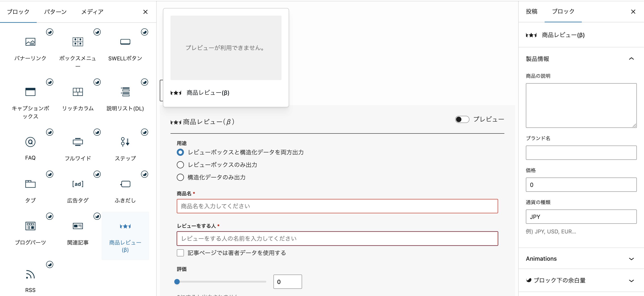Add the ステップ block
This screenshot has width=644, height=296.
125,147
